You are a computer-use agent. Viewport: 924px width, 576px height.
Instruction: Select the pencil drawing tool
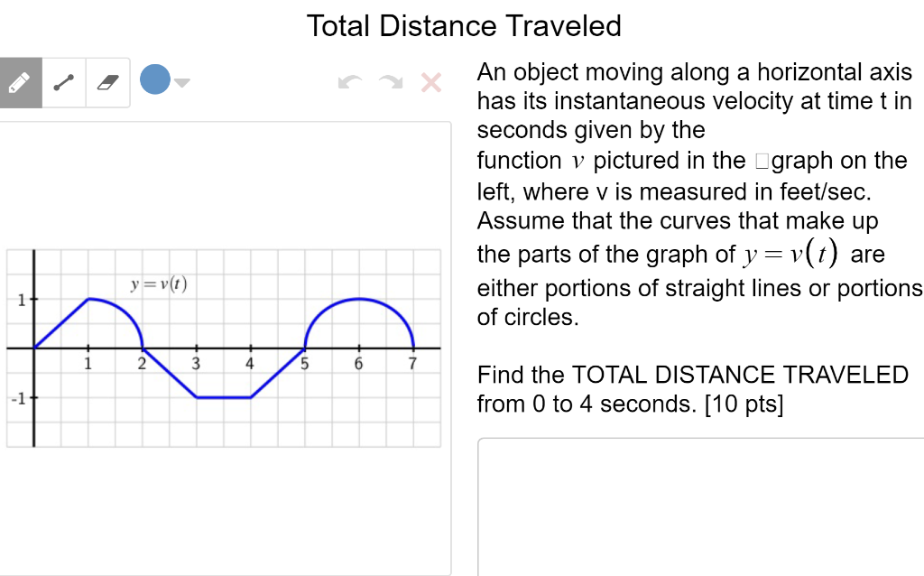click(20, 80)
